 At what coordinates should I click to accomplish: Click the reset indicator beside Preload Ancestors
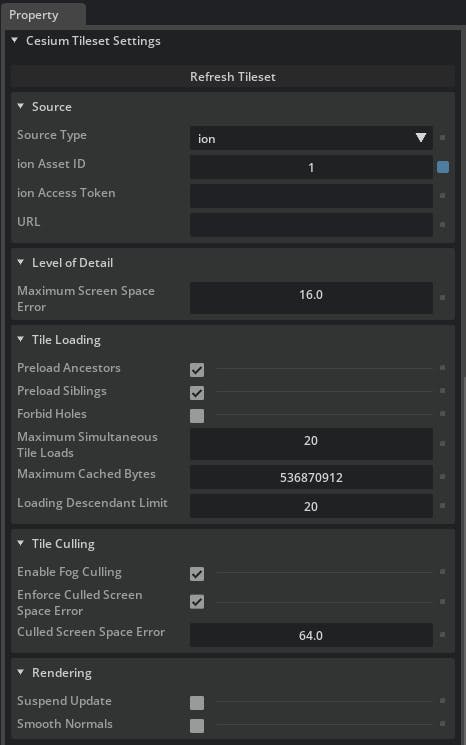click(442, 367)
